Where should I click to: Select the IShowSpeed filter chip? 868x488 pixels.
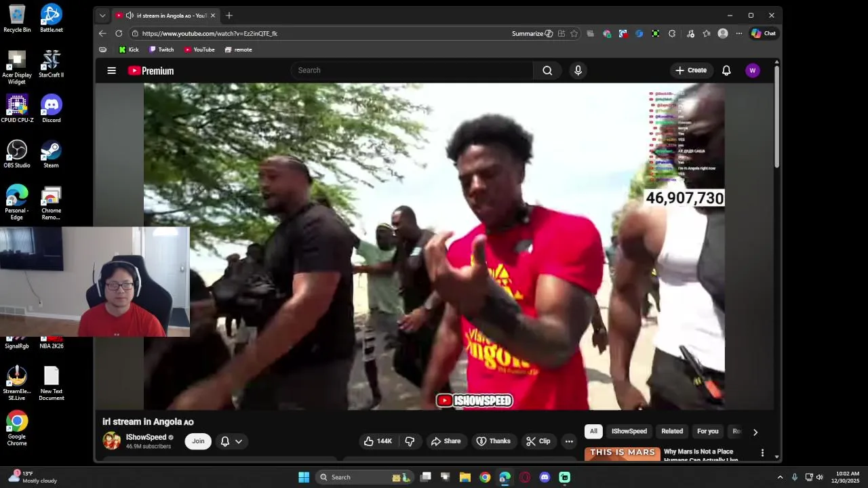click(629, 431)
